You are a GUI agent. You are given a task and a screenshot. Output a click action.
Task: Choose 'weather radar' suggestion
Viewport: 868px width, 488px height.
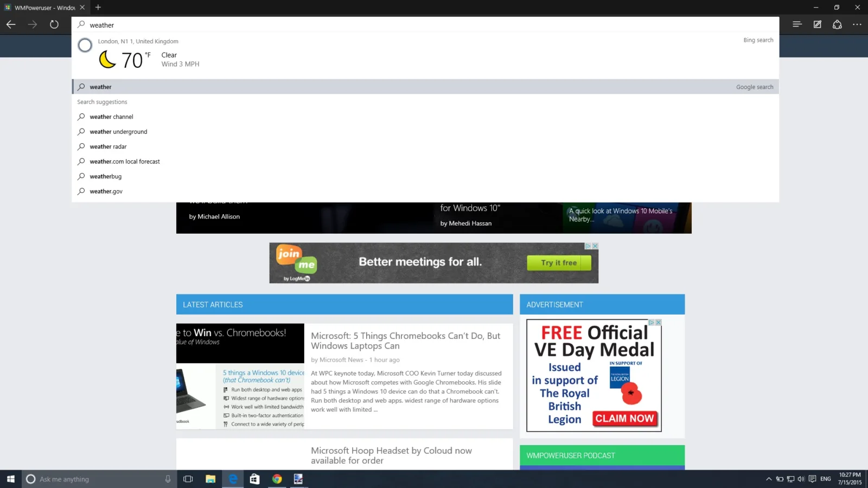coord(425,146)
